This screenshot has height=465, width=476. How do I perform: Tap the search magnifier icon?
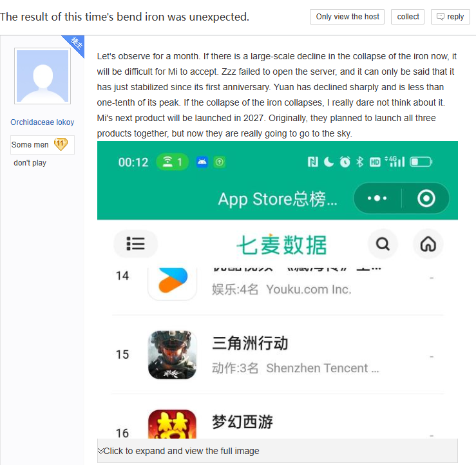[x=383, y=243]
